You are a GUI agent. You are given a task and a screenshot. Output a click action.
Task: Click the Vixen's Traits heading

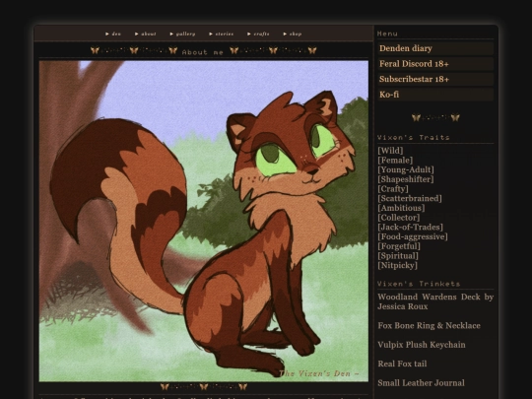coord(414,137)
